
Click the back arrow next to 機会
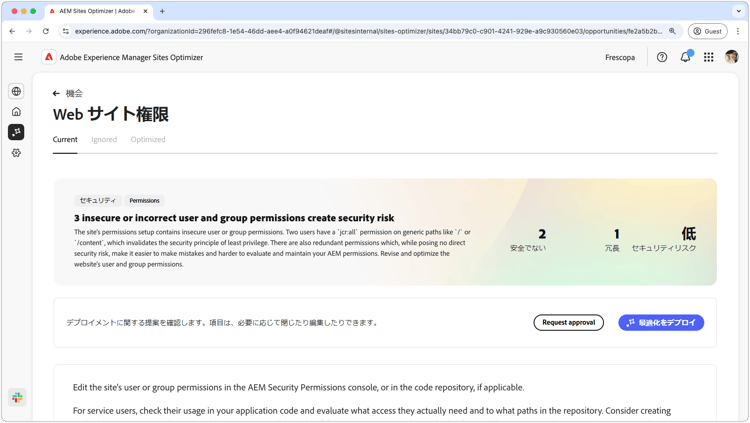(56, 93)
